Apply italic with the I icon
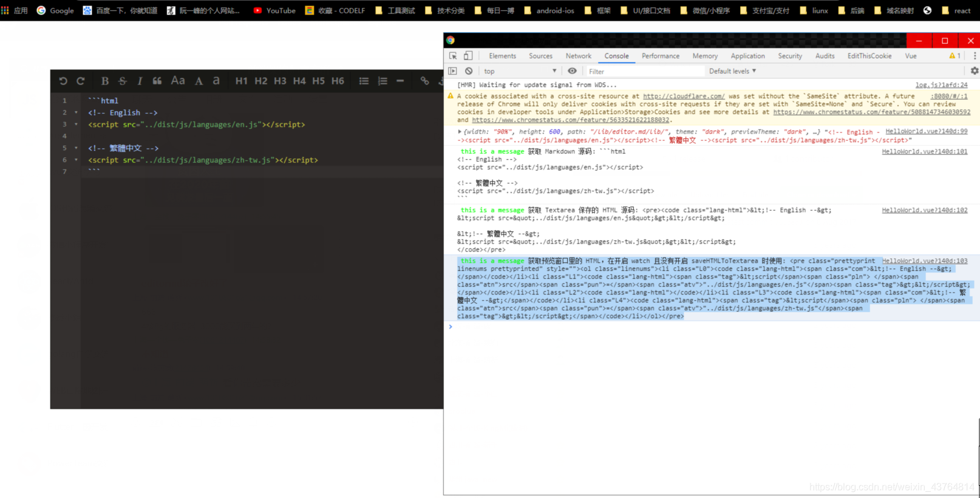Screen dimensions: 980x498 tap(140, 81)
